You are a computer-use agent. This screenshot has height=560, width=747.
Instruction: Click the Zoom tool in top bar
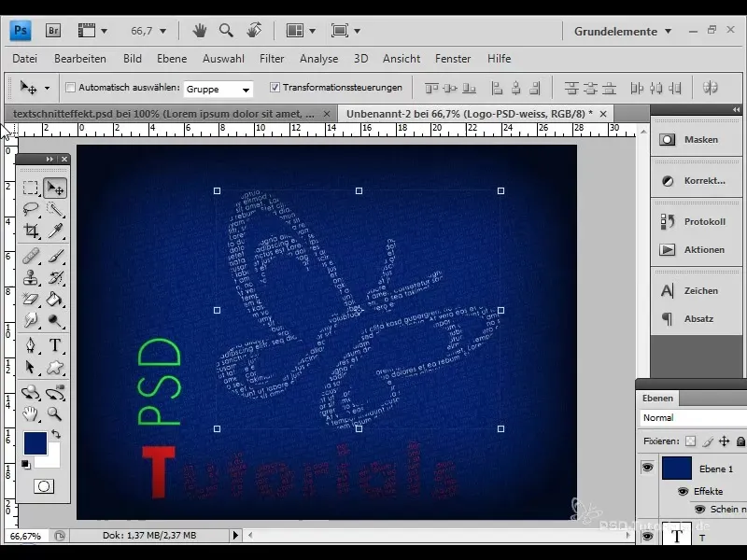[x=226, y=31]
